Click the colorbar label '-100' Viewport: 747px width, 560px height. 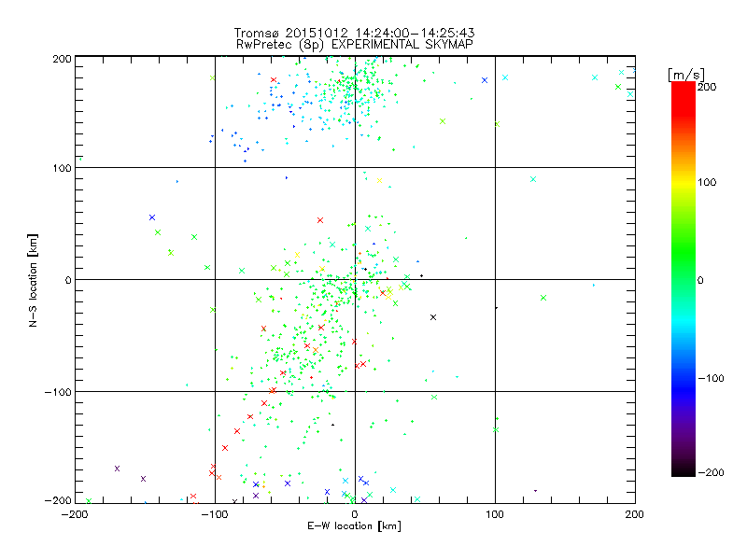pyautogui.click(x=712, y=378)
